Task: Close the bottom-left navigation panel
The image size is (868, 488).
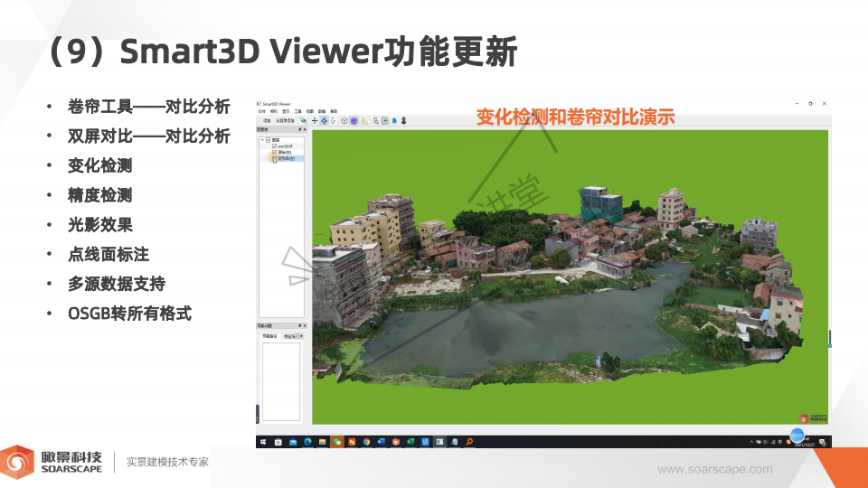Action: click(305, 325)
